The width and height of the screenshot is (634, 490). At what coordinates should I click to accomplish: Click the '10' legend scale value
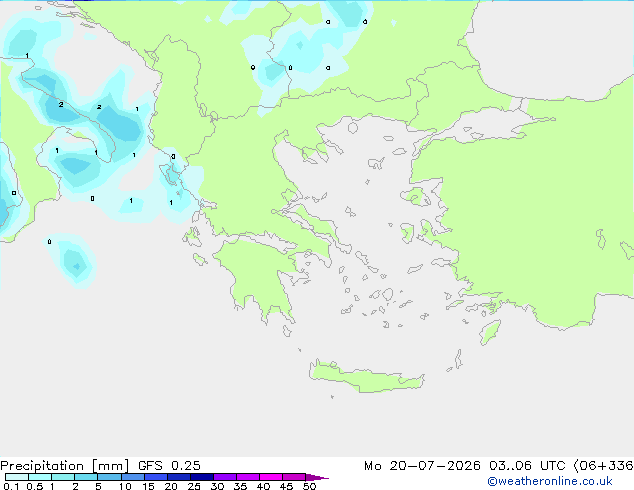point(125,486)
